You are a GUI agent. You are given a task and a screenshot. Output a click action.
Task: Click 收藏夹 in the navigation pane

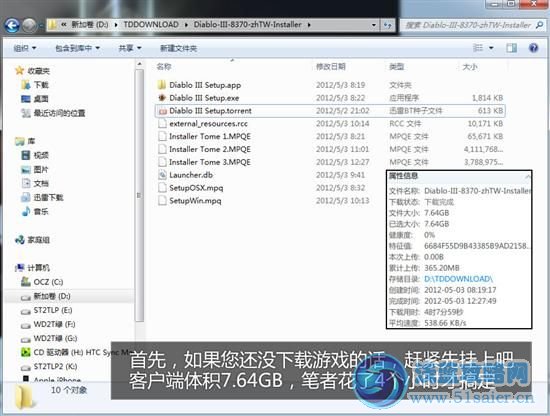(39, 71)
